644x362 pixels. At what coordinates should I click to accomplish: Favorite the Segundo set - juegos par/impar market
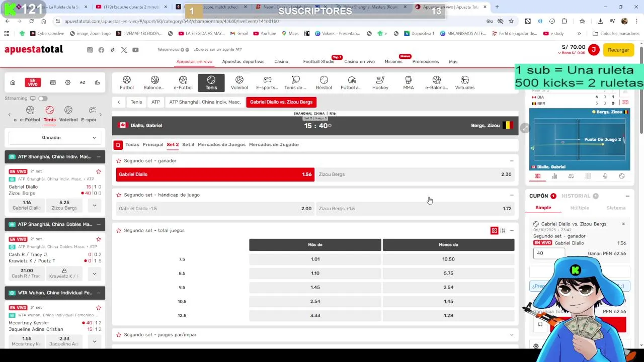(x=119, y=335)
